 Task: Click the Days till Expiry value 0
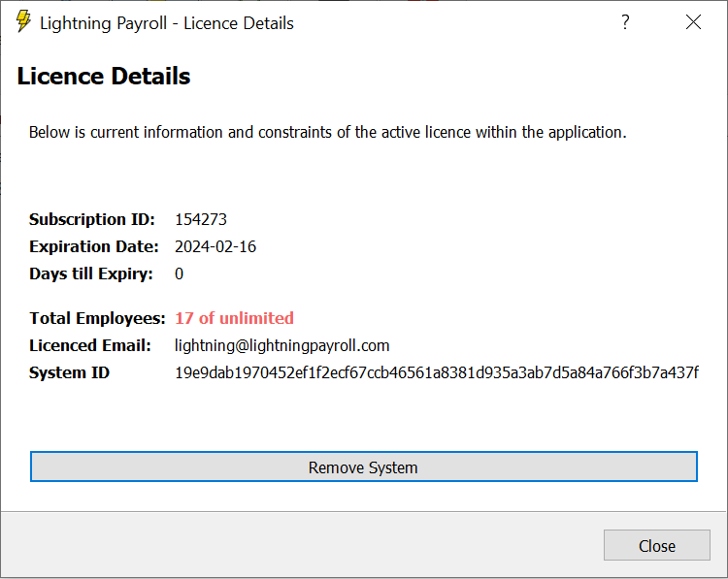click(x=179, y=273)
